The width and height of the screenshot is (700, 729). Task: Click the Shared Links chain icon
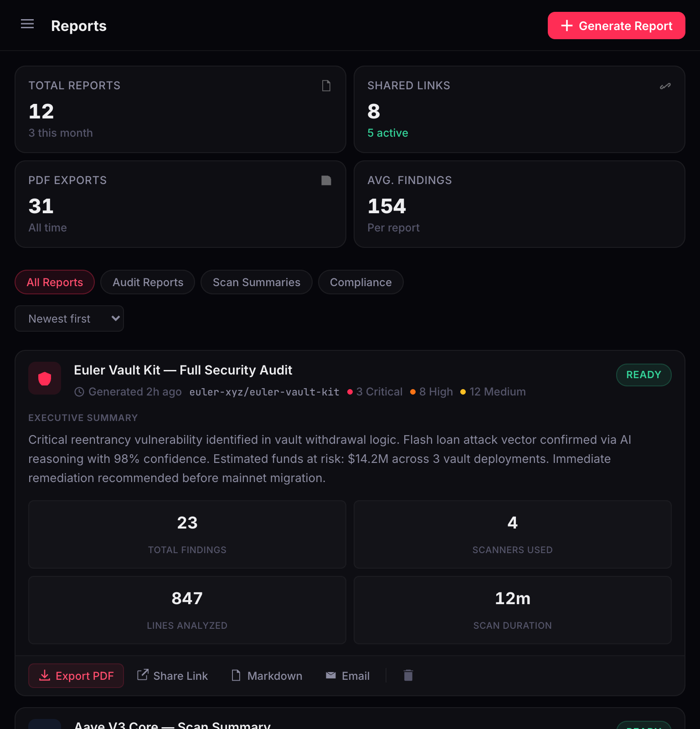665,86
